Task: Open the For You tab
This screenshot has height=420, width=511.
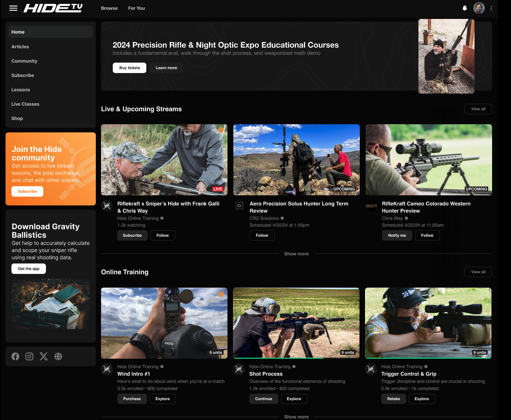Action: coord(137,8)
